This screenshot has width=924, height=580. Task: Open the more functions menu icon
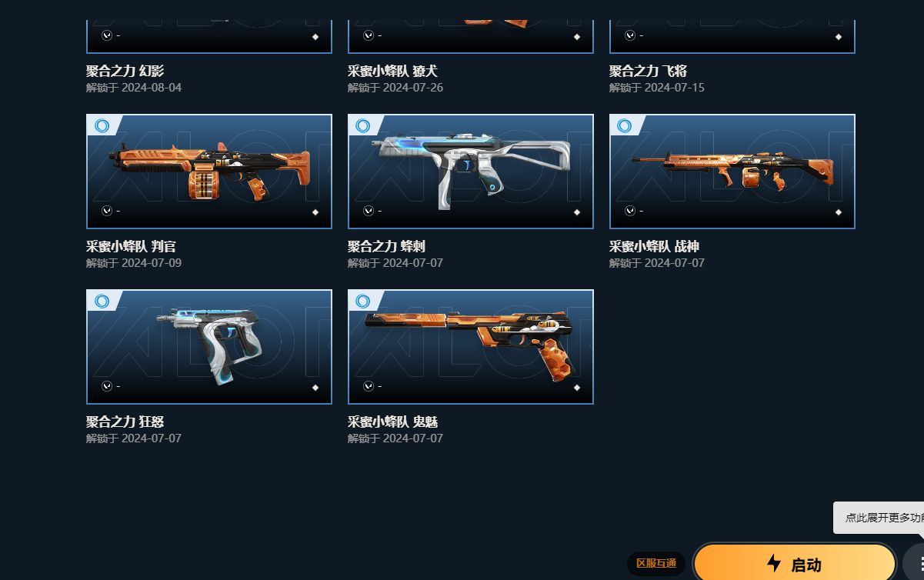click(916, 563)
